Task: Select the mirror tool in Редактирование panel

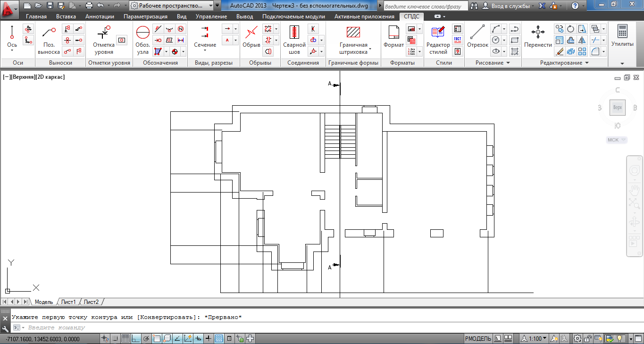Action: (x=582, y=40)
